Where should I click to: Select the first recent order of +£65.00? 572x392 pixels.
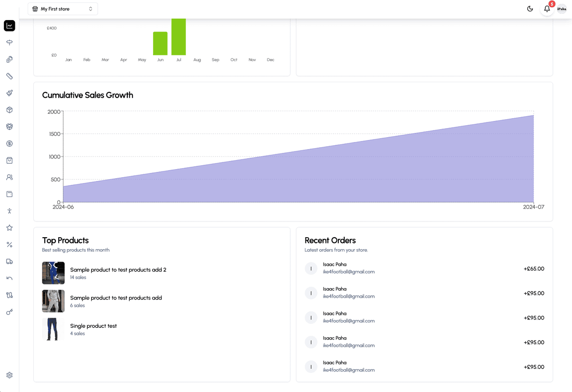point(424,269)
